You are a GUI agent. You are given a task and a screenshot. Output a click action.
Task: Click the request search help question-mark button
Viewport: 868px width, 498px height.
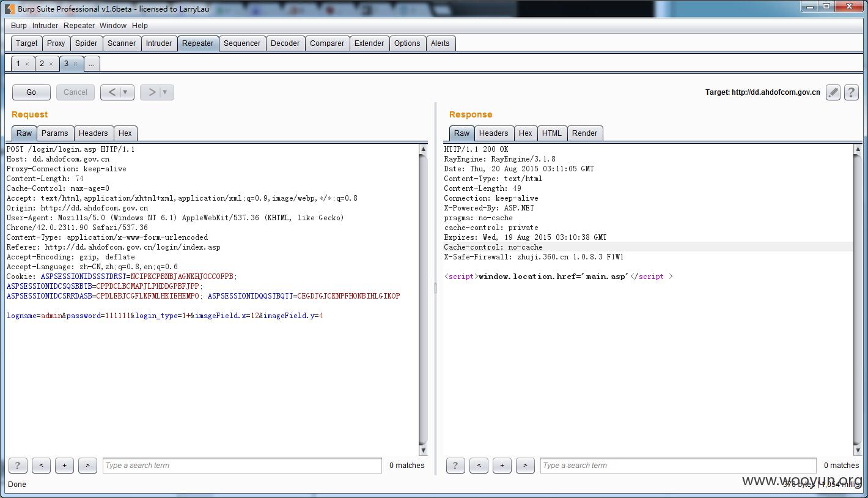tap(18, 466)
